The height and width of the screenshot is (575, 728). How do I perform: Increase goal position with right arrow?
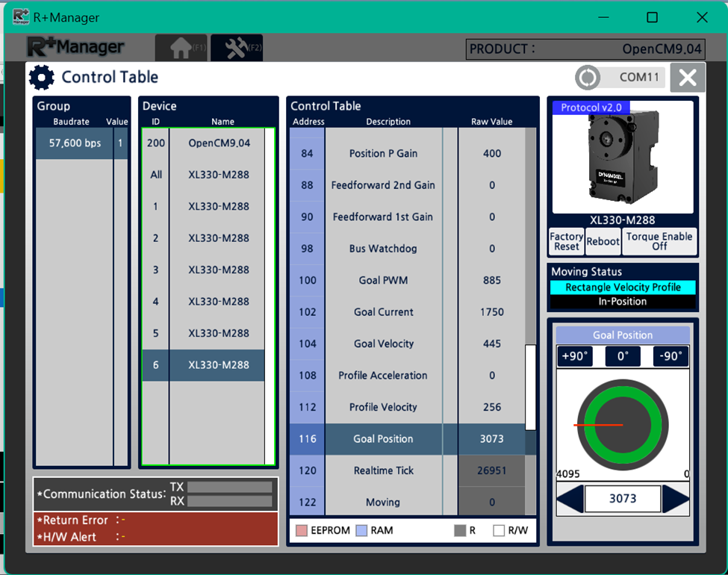pyautogui.click(x=676, y=499)
